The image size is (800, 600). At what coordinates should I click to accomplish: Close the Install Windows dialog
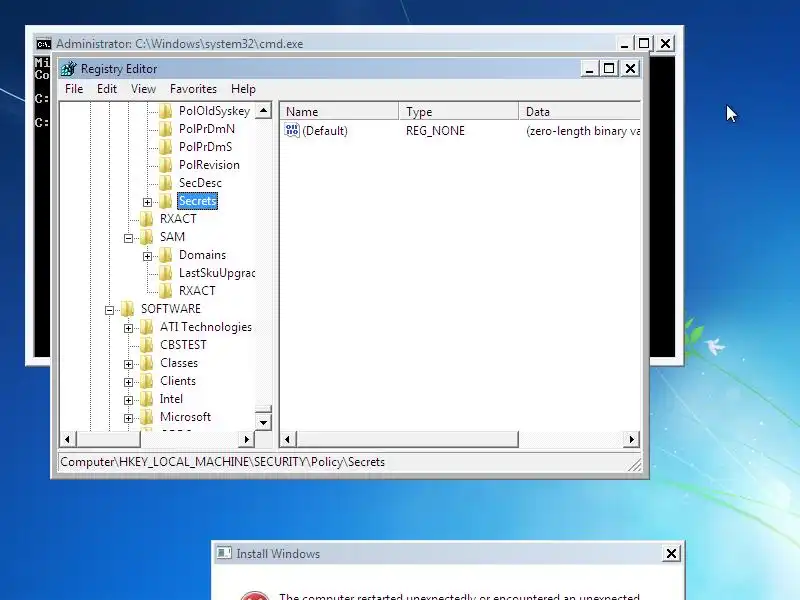(671, 553)
